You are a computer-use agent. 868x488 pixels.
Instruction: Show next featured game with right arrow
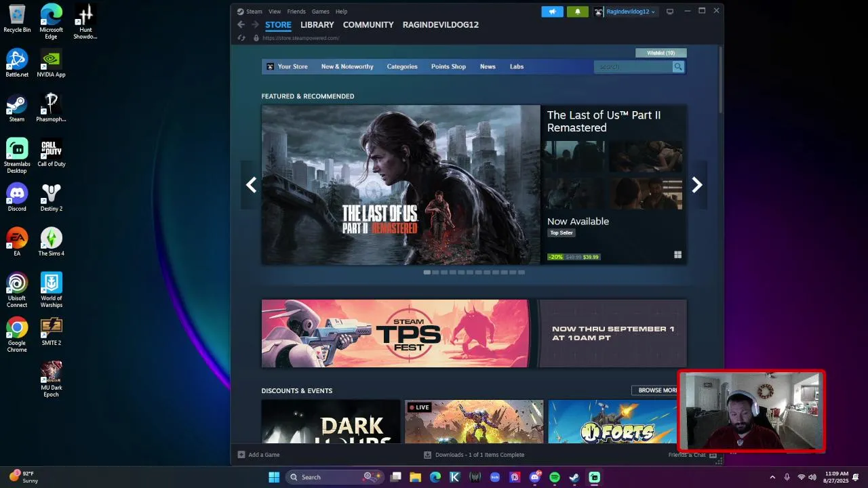tap(696, 185)
